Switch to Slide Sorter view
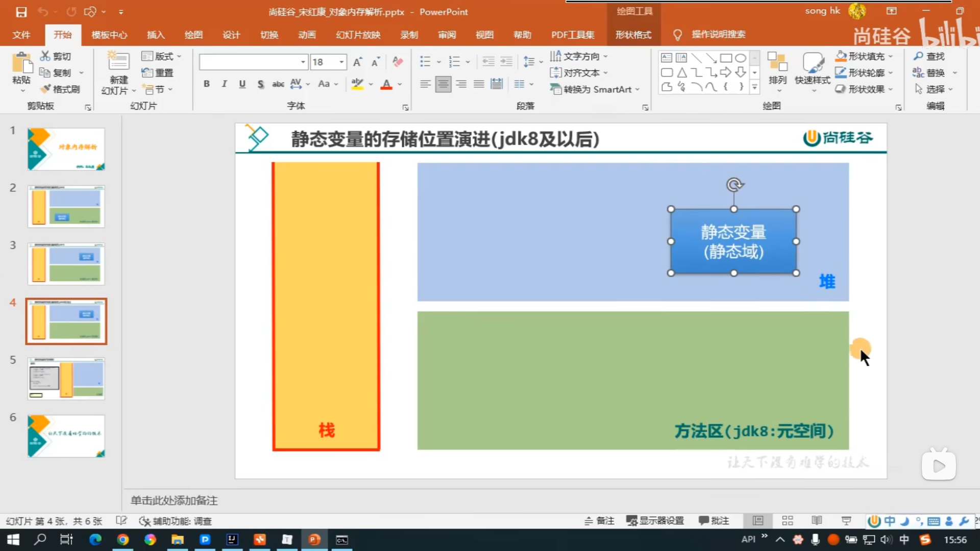Image resolution: width=980 pixels, height=551 pixels. point(788,521)
